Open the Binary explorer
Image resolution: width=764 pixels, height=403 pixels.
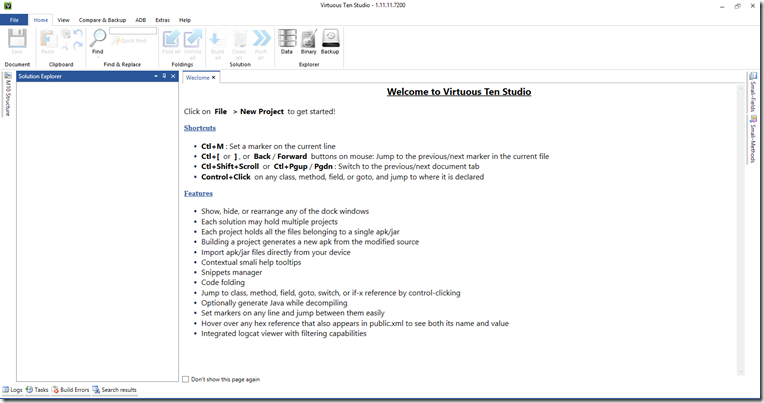point(308,41)
